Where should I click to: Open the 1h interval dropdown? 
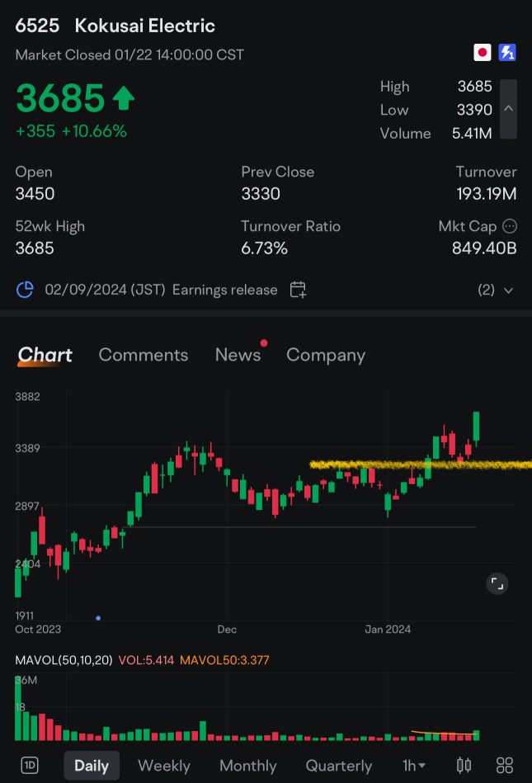pos(414,766)
